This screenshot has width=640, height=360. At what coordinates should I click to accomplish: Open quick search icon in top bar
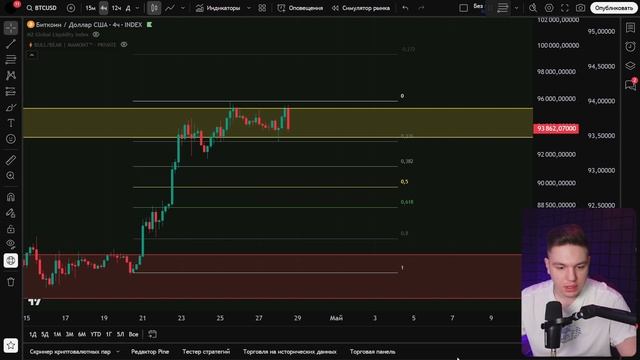[533, 8]
